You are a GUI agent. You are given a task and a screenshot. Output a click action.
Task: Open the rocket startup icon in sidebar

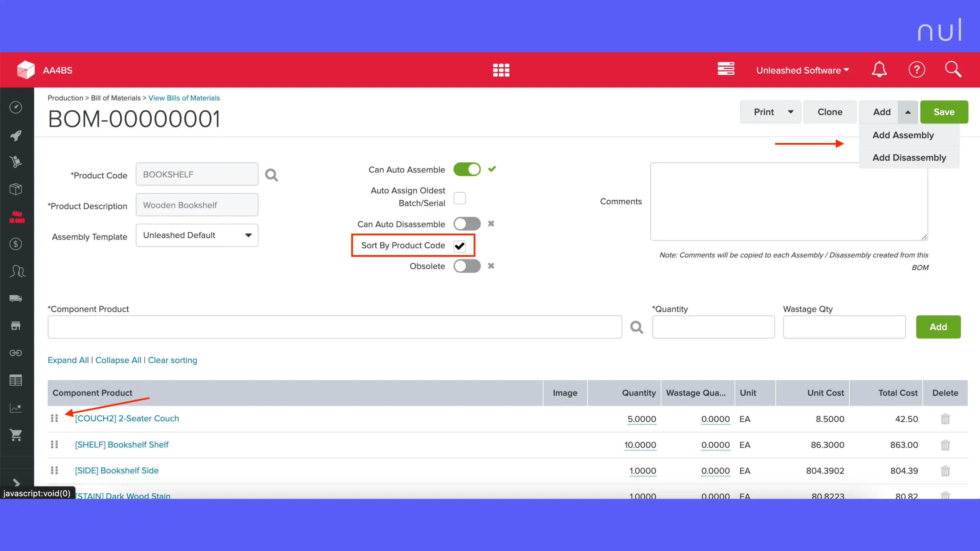15,135
